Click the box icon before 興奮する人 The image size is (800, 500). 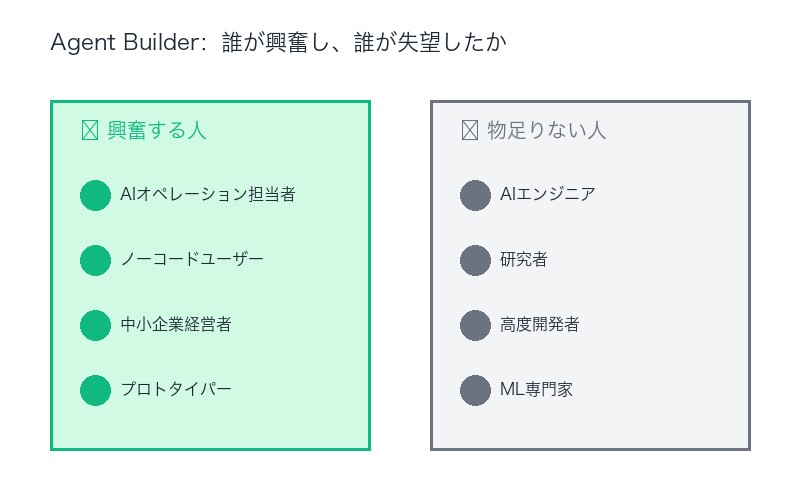pyautogui.click(x=89, y=131)
